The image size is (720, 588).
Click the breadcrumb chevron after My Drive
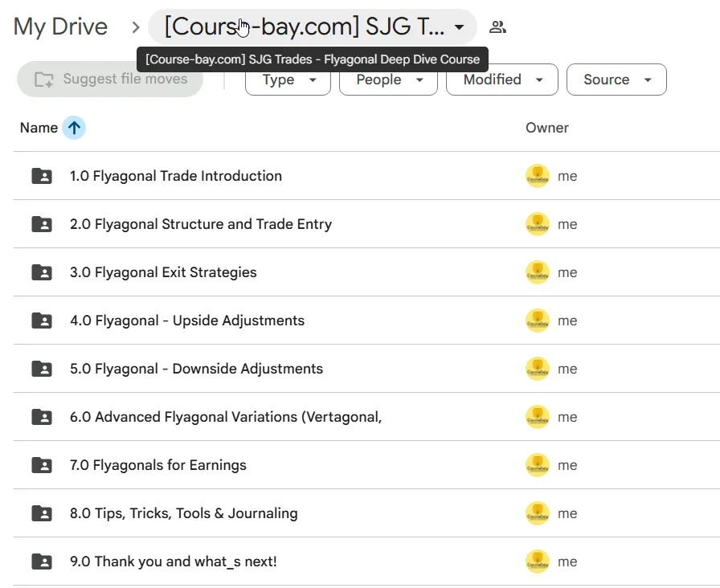(x=135, y=27)
